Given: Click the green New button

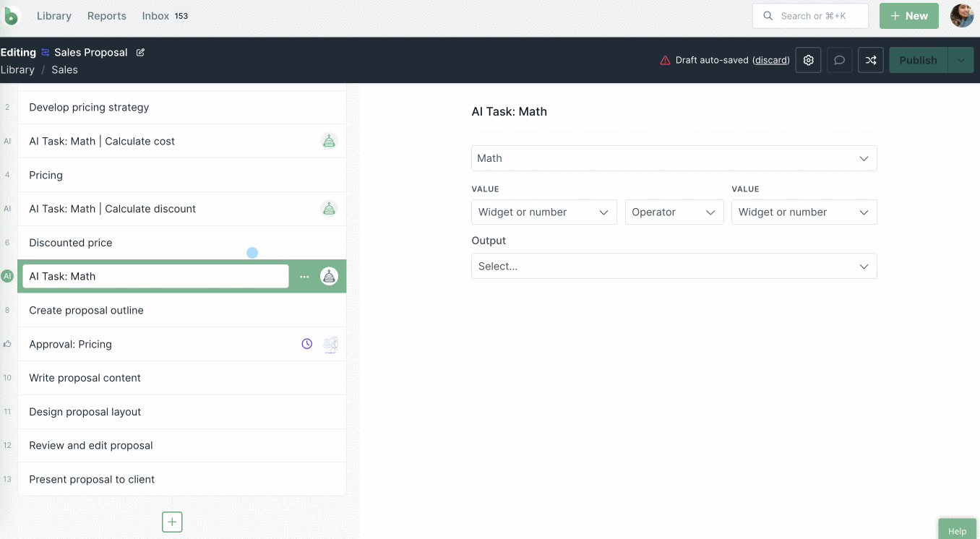Looking at the screenshot, I should (x=908, y=16).
